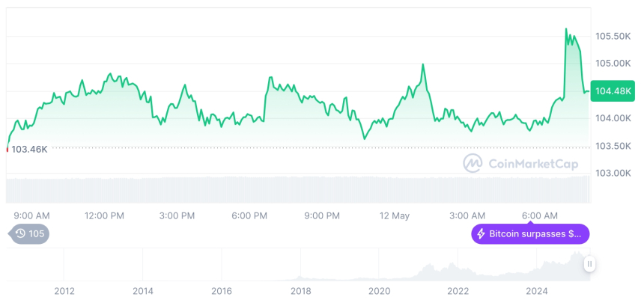Click the number 105 in the grey badge

[37, 234]
